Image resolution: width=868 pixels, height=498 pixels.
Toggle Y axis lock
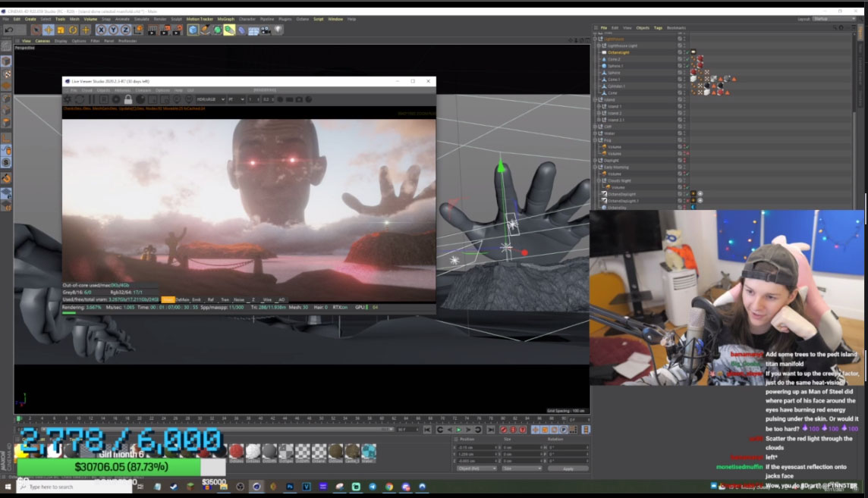click(113, 30)
